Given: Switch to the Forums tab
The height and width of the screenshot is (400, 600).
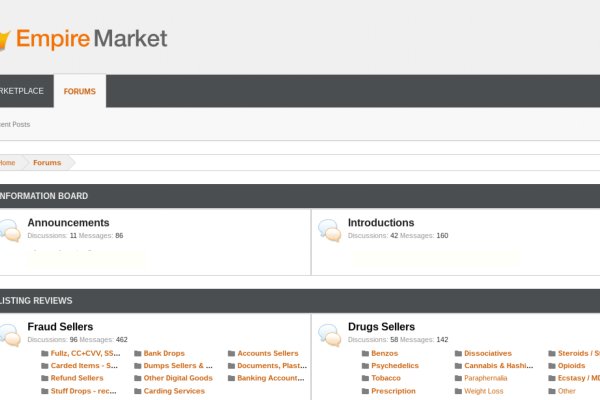Looking at the screenshot, I should point(80,91).
